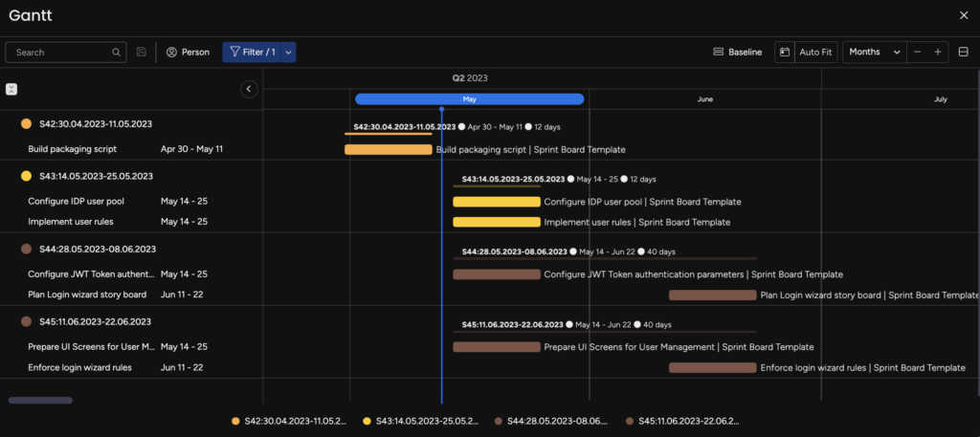The height and width of the screenshot is (437, 980).
Task: Close the Gantt view with X
Action: (964, 14)
